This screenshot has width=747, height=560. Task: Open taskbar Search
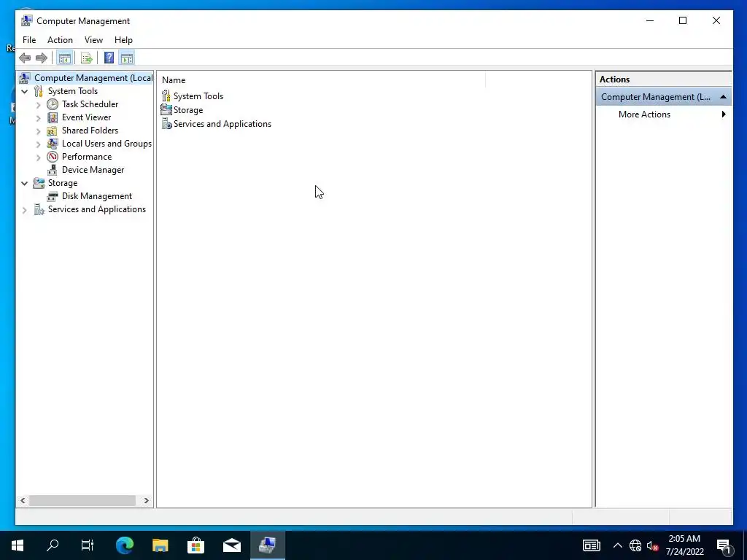(53, 545)
